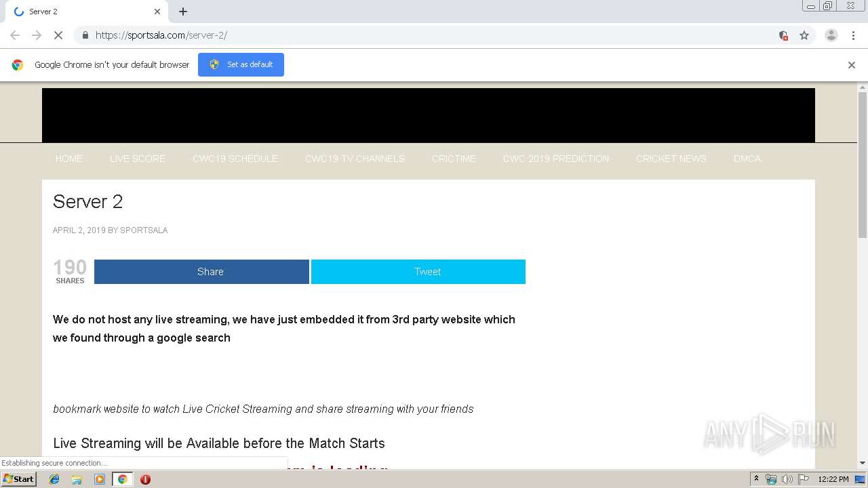
Task: Close the Server 2 tab
Action: click(157, 12)
